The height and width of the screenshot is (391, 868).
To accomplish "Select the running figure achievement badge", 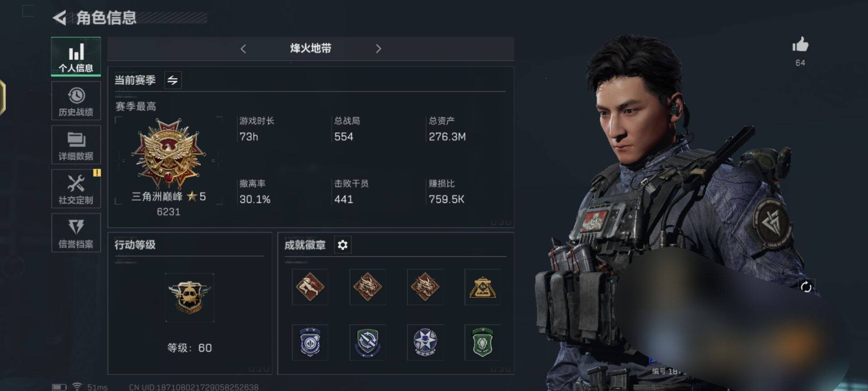I will click(x=310, y=287).
